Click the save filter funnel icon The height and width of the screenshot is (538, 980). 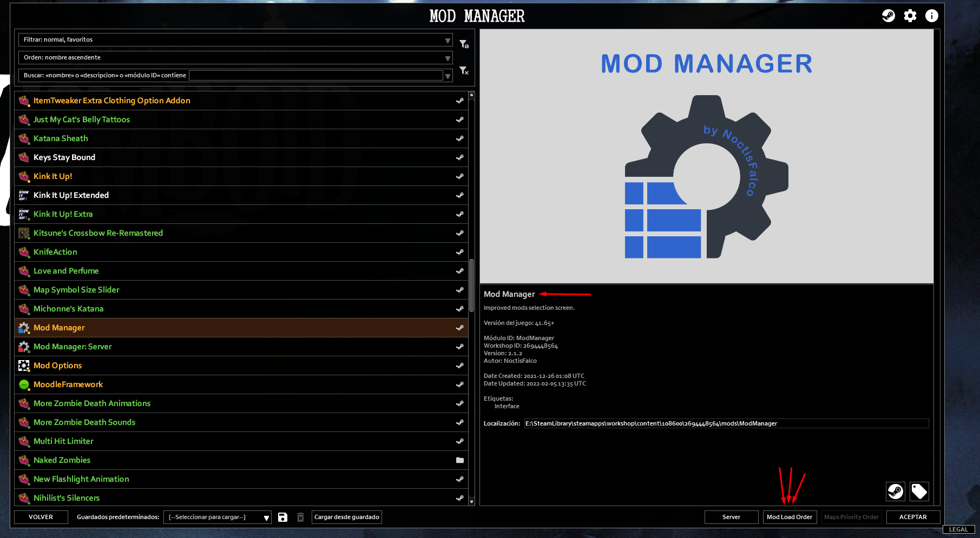[464, 44]
